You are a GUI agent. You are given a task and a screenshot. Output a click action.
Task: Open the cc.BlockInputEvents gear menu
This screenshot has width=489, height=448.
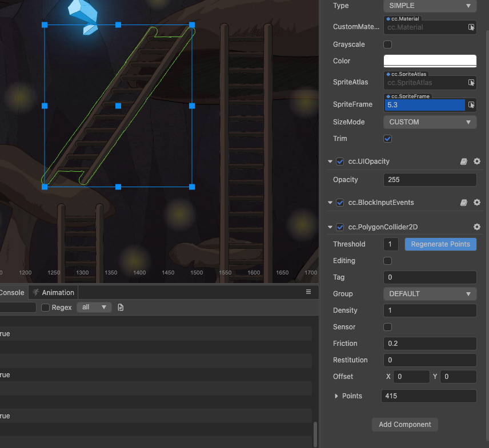coord(477,203)
